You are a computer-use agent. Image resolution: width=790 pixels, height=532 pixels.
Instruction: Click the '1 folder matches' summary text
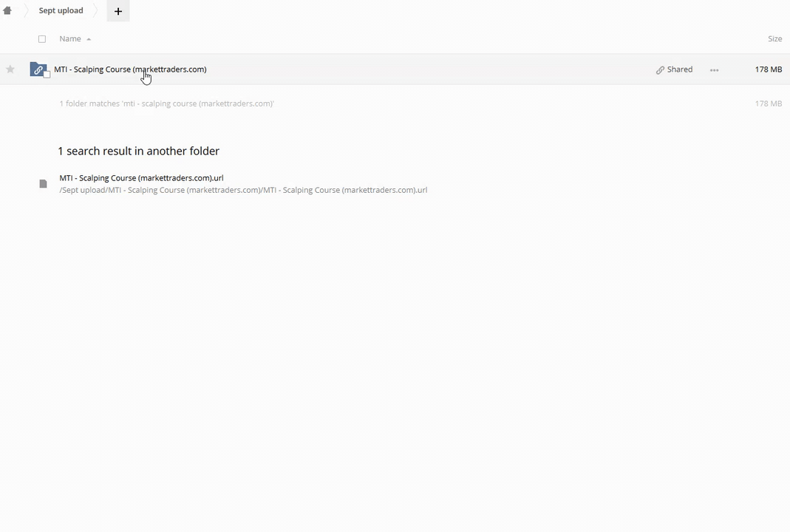pos(166,104)
